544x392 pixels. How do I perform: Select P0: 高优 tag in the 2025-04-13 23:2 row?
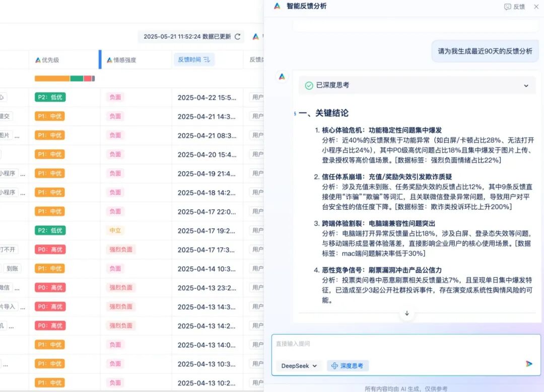[50, 288]
